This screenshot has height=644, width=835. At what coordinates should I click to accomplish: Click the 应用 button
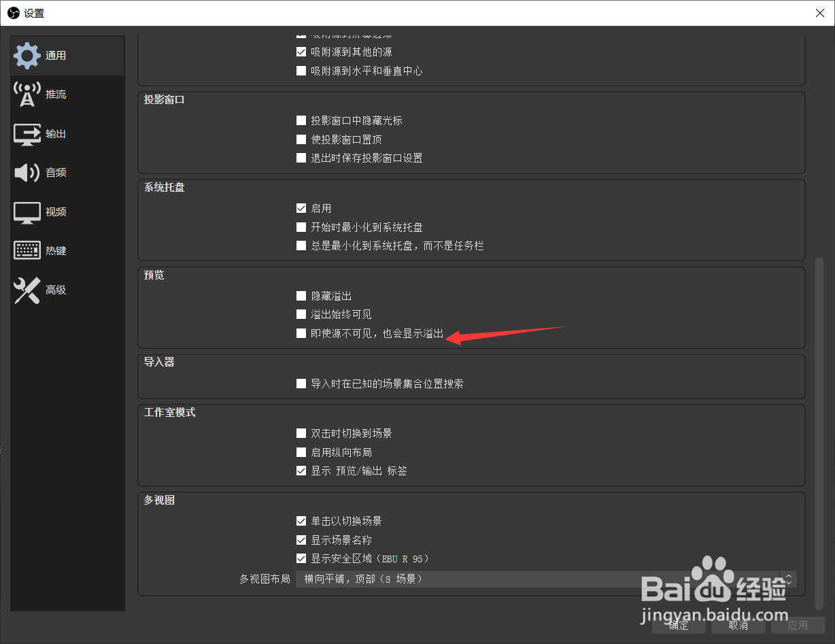(798, 625)
